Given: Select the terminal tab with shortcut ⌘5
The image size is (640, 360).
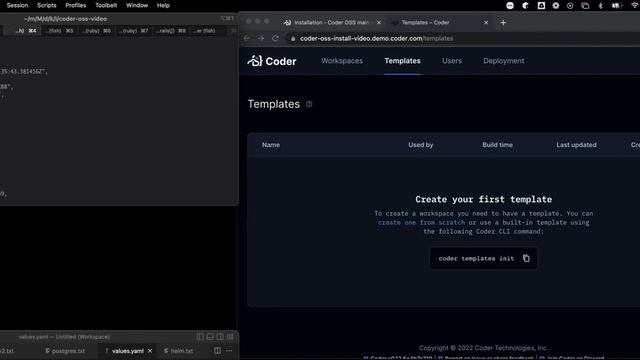Looking at the screenshot, I should [59, 31].
